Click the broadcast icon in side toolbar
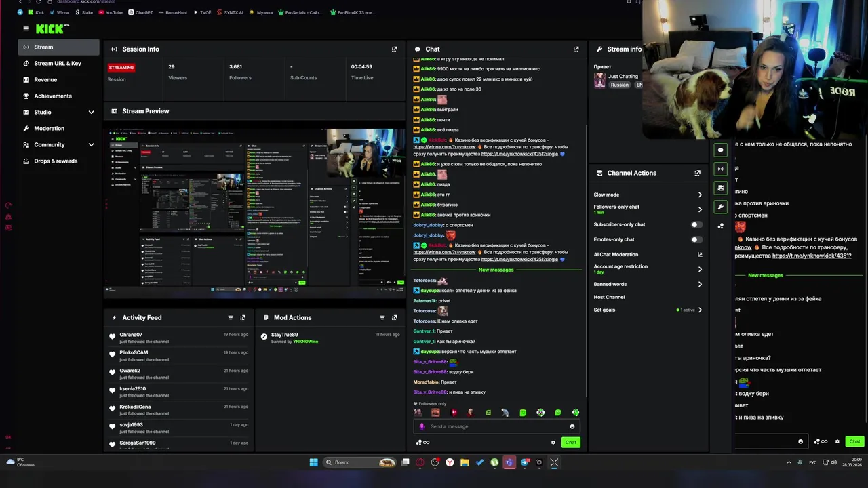The height and width of the screenshot is (488, 868). click(720, 169)
